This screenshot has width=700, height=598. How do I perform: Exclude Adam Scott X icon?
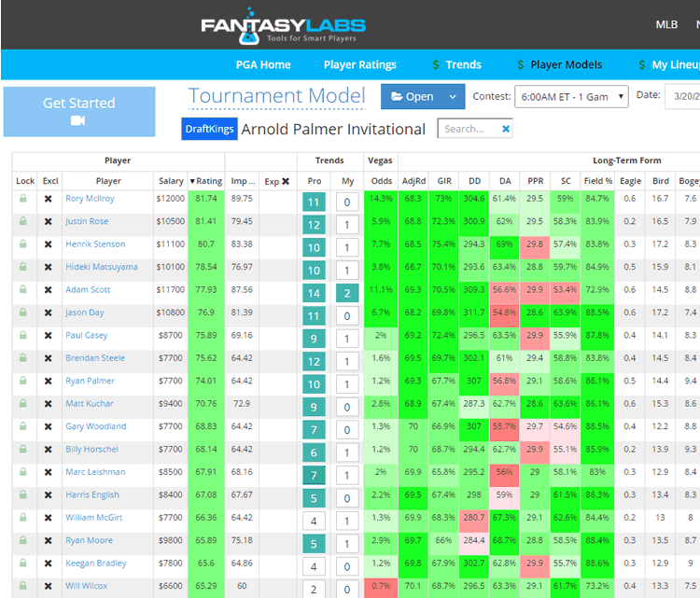click(x=49, y=290)
